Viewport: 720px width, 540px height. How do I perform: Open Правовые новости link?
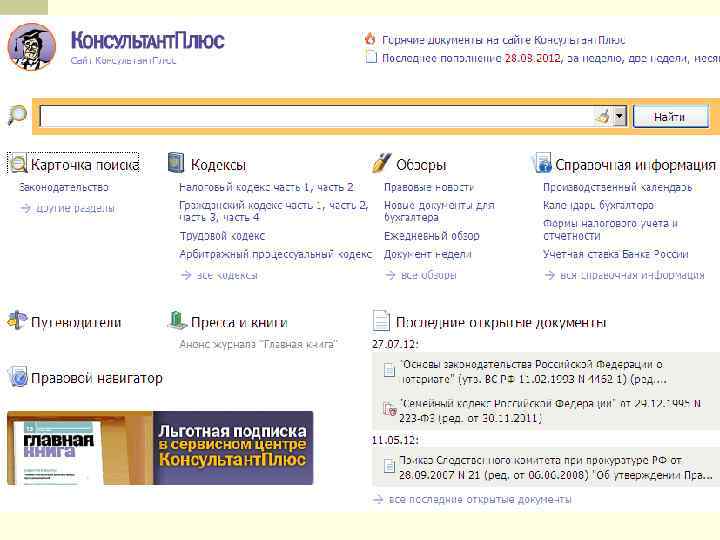pos(428,187)
